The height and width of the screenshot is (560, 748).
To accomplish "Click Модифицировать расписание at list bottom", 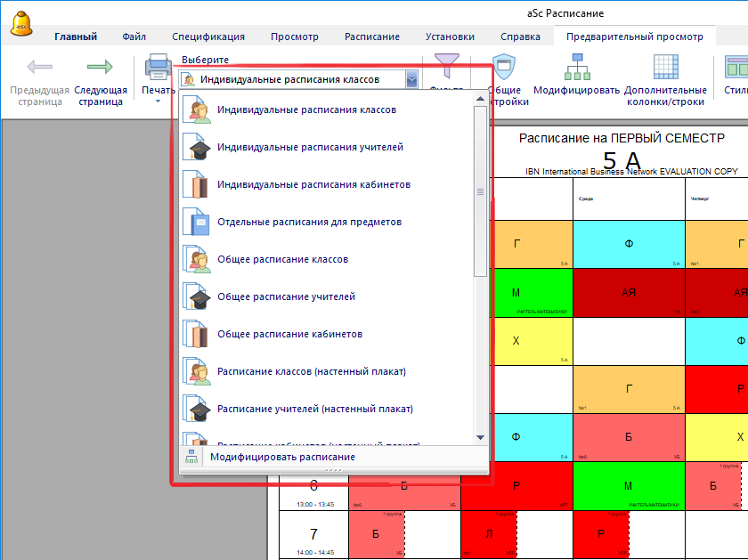I will click(x=282, y=457).
